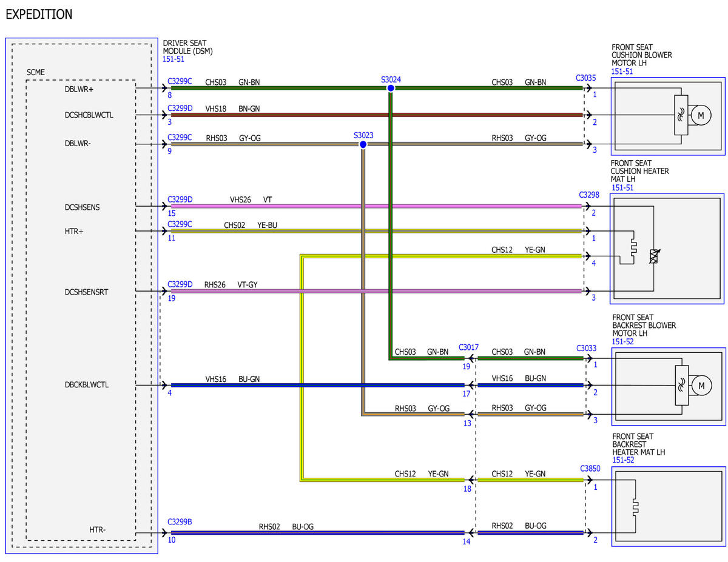Click the backrest heater mat resistor symbol
This screenshot has height=562, width=728.
coord(635,507)
